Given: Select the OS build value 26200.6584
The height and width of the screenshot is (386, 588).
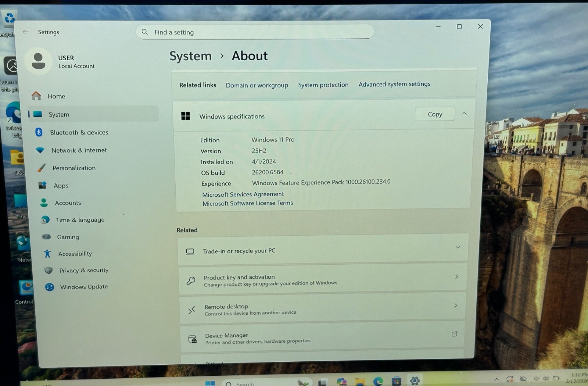Looking at the screenshot, I should [268, 172].
